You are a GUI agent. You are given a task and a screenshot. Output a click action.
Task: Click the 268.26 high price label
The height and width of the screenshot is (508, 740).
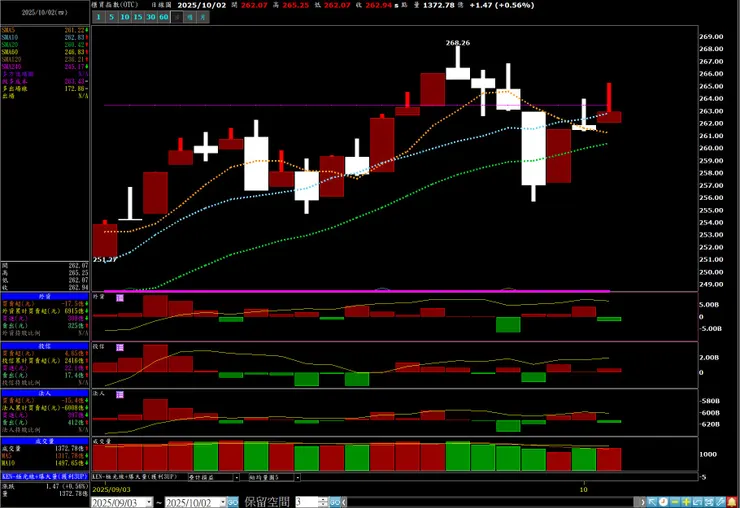tap(458, 42)
